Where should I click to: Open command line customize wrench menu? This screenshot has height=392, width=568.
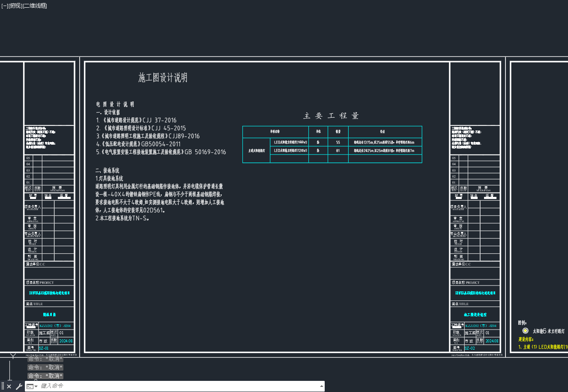click(19, 386)
